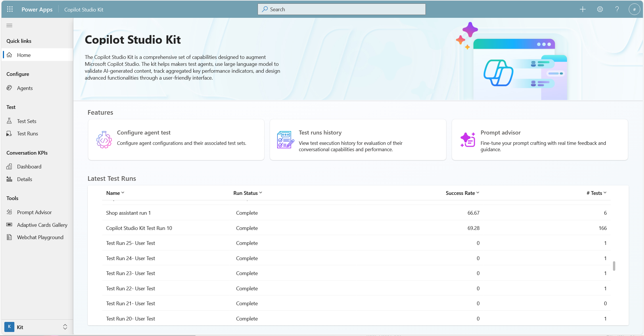Open the app launcher waffle icon
The width and height of the screenshot is (644, 336).
(10, 9)
